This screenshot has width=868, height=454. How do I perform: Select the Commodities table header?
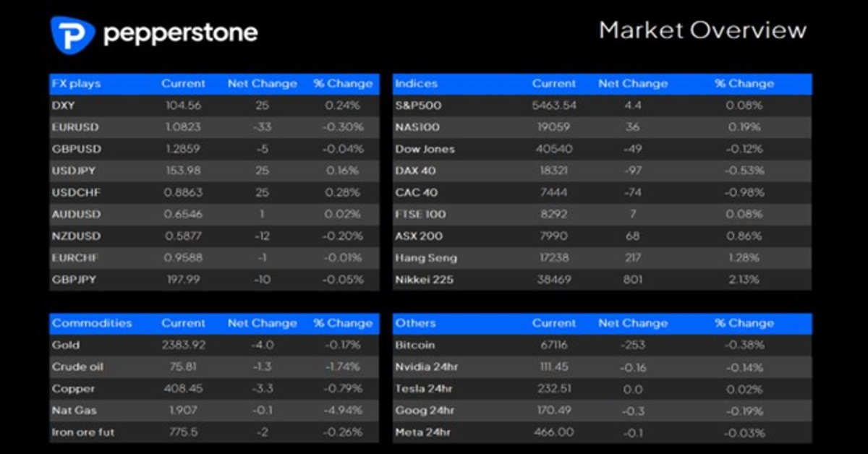pyautogui.click(x=92, y=323)
